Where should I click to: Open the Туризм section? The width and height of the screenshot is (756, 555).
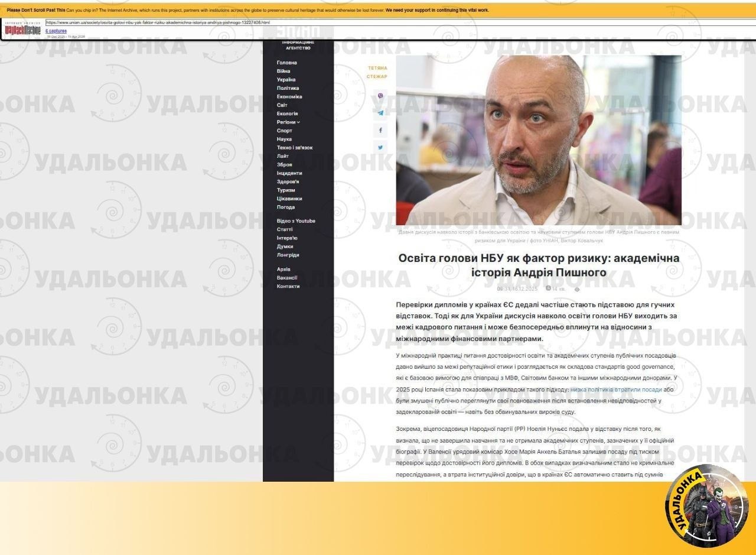coord(286,190)
